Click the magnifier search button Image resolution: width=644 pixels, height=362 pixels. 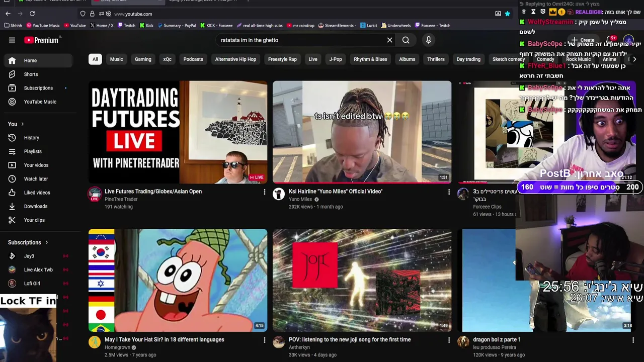(406, 40)
